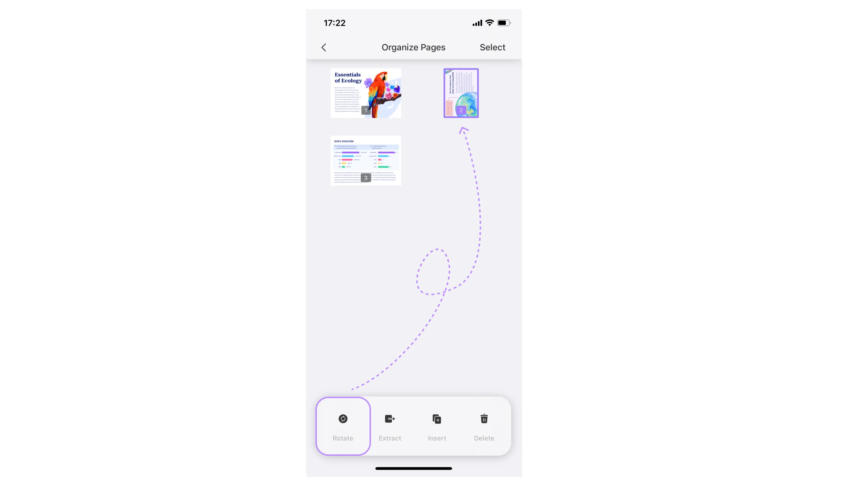Enable multi-page selection with Select button
This screenshot has height=488, width=868.
[x=493, y=47]
